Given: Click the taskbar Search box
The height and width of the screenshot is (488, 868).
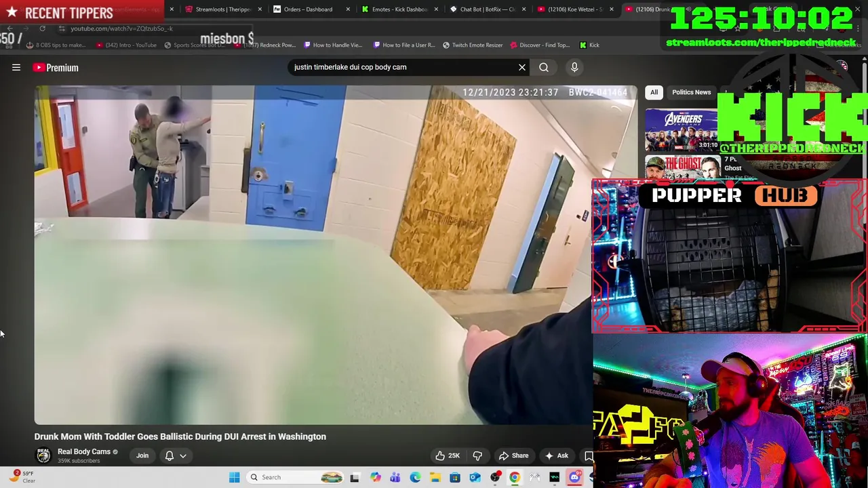Looking at the screenshot, I should (294, 477).
